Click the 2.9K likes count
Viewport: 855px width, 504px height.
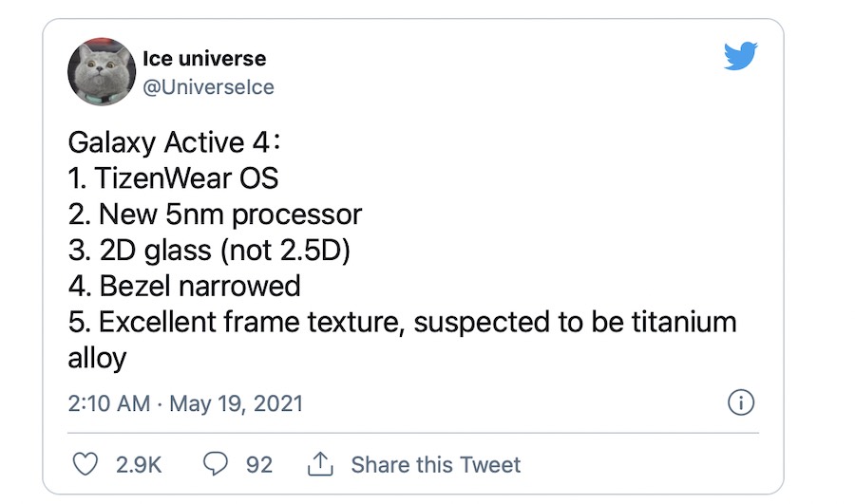139,464
